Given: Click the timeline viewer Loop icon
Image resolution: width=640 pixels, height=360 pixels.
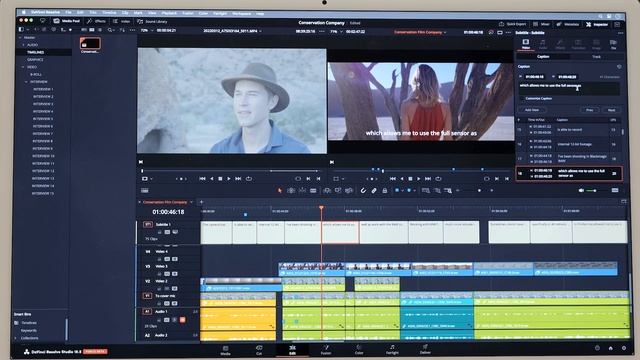Looking at the screenshot, I should coord(438,179).
